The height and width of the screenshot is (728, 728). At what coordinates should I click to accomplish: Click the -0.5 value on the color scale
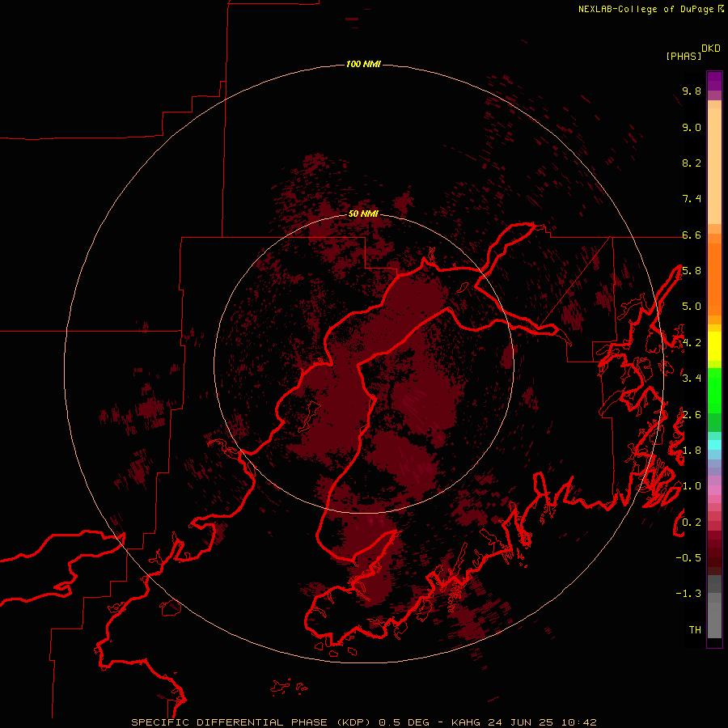point(688,558)
